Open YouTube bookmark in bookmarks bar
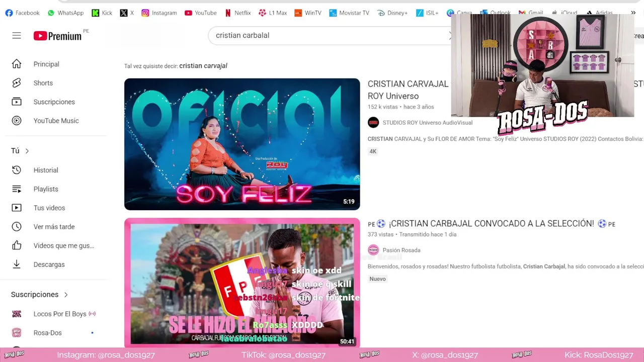Viewport: 644px width, 362px height. (200, 13)
